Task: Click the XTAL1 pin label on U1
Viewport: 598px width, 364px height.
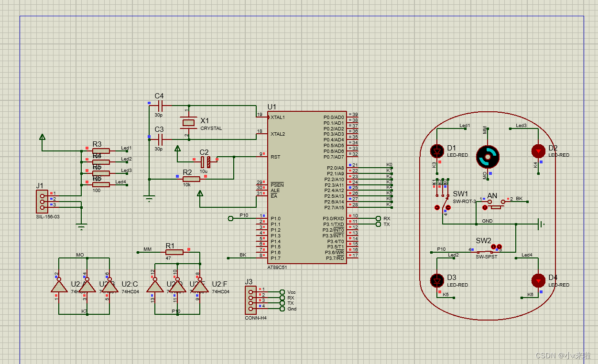Action: (278, 118)
